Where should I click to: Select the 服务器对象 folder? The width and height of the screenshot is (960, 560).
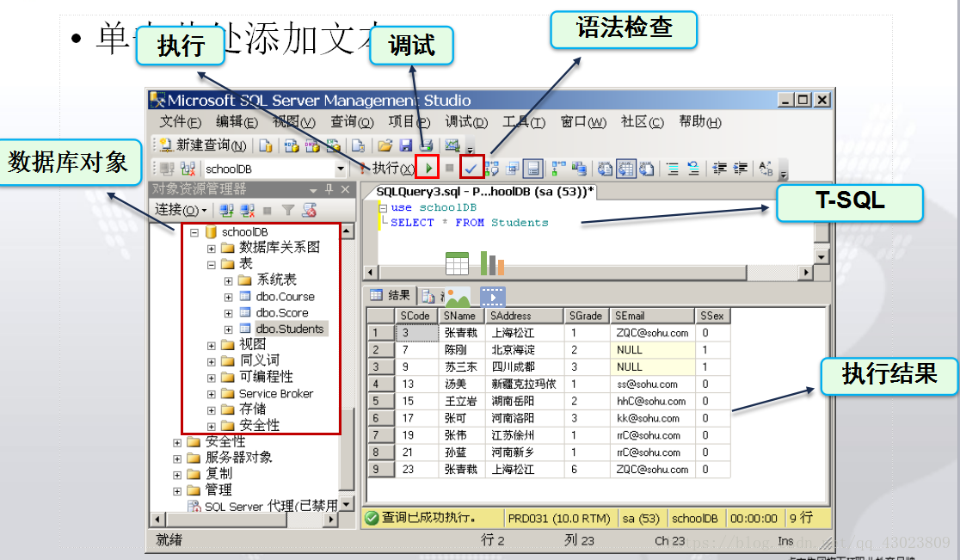pos(238,457)
